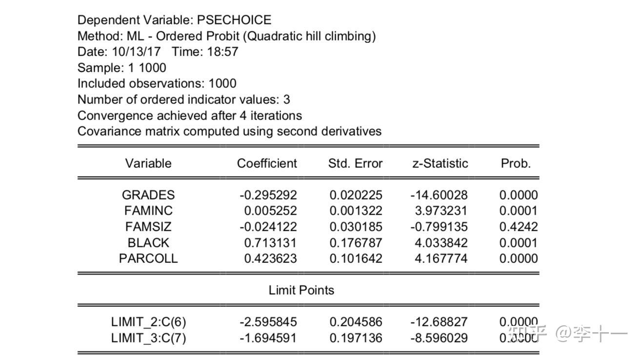The height and width of the screenshot is (360, 644).
Task: Select the PARCOLL variable name
Action: (x=148, y=259)
